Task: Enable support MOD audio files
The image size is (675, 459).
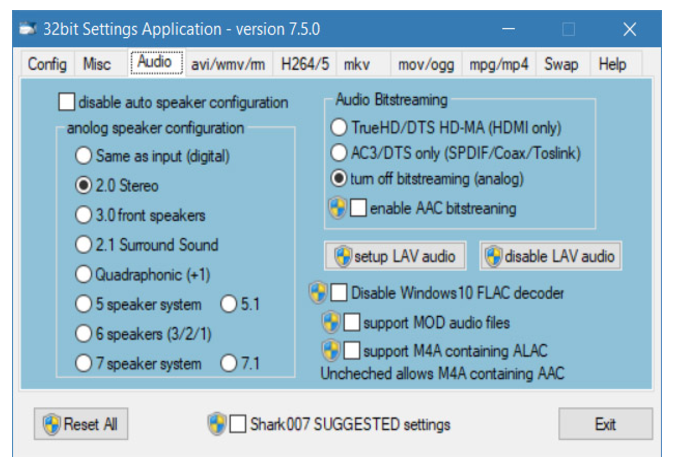Action: coord(352,322)
